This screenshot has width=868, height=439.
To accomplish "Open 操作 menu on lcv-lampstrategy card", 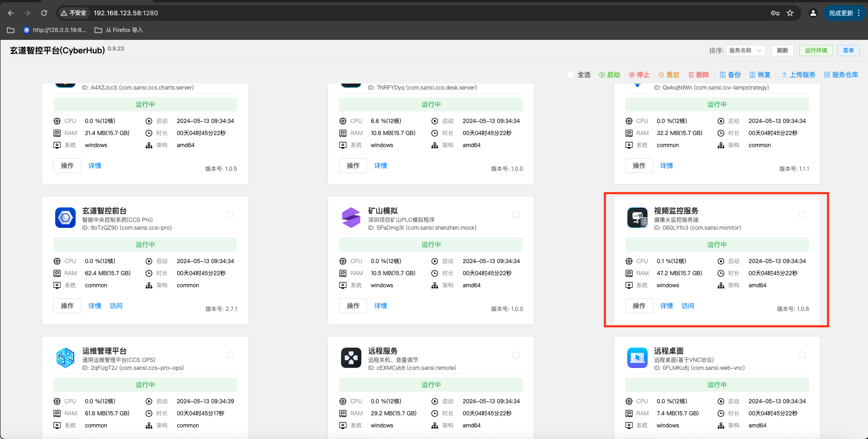I will [639, 166].
